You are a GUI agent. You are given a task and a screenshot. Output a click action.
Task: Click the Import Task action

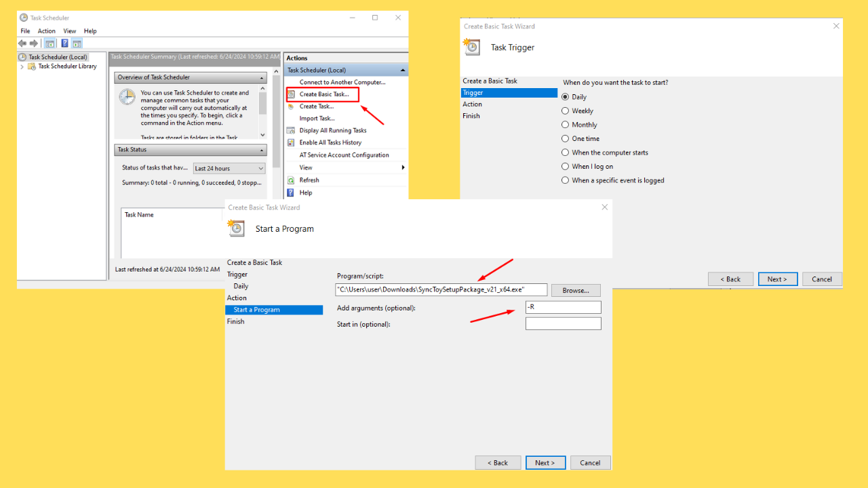(317, 119)
